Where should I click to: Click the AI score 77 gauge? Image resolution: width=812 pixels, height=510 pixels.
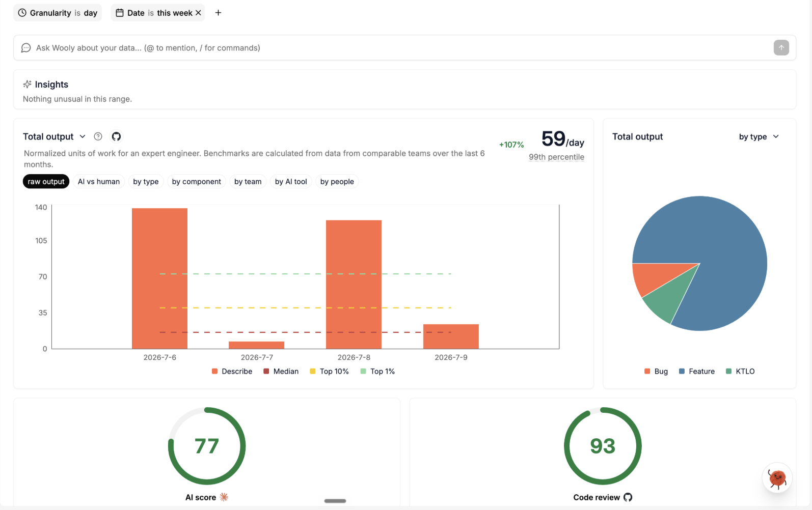207,446
